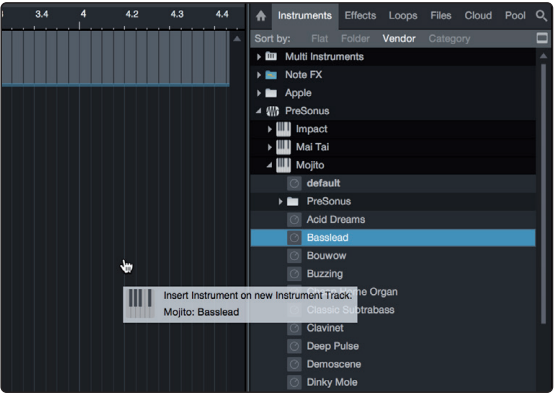Click the arrangement scroll up arrow

click(x=237, y=39)
